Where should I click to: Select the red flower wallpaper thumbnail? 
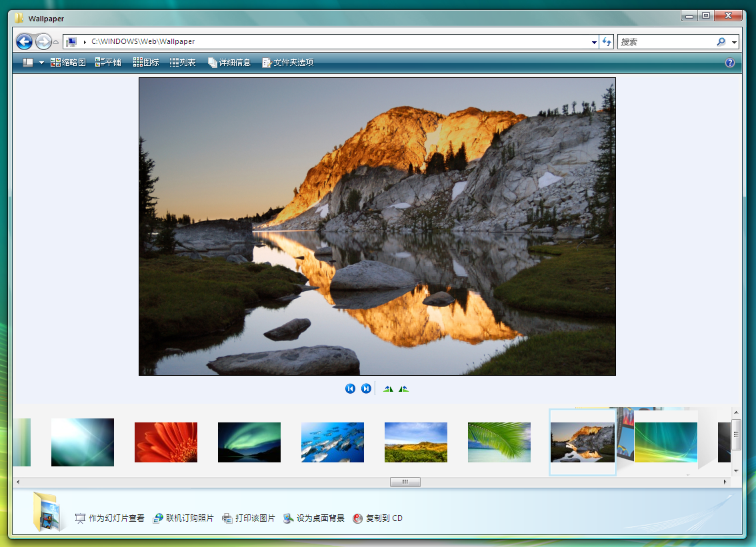click(166, 442)
